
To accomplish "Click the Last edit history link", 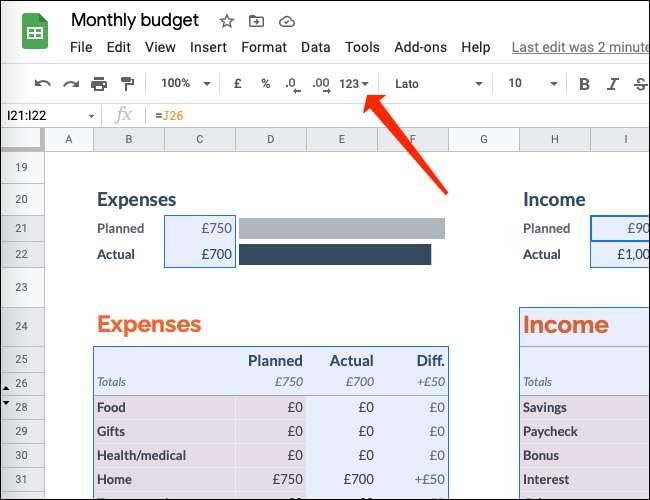I will coord(579,47).
